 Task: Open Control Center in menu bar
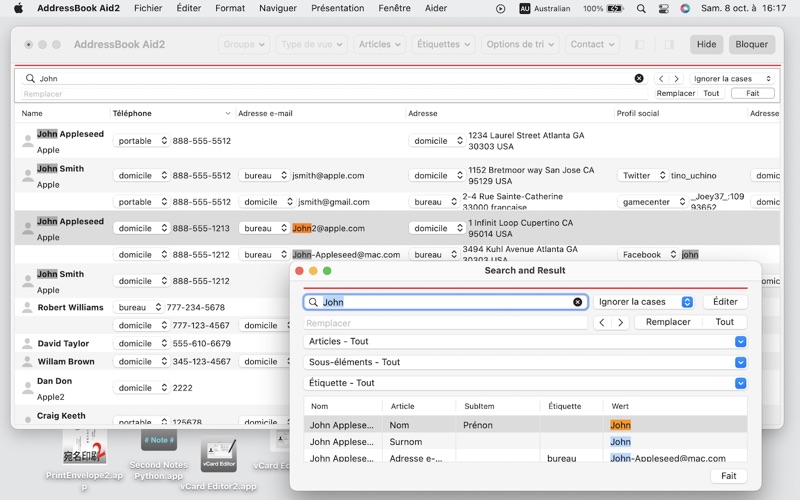(663, 8)
